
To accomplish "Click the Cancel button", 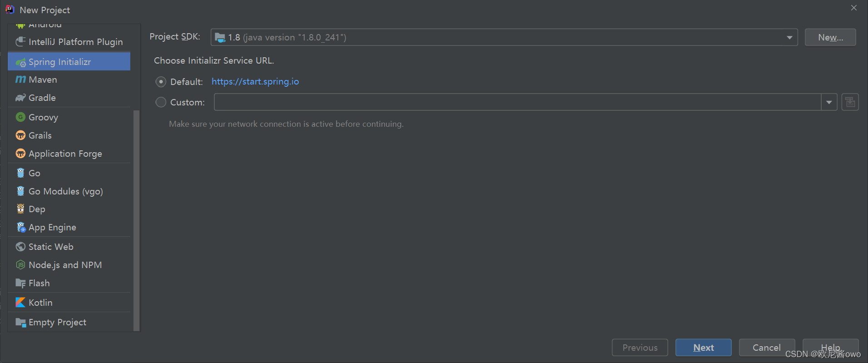I will [x=767, y=348].
